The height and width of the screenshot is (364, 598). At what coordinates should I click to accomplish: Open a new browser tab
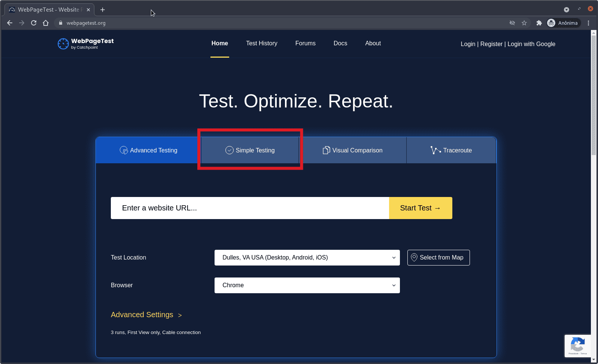click(103, 10)
